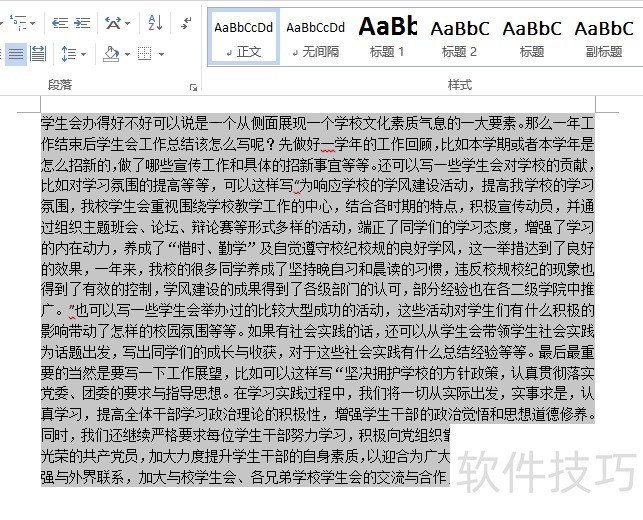Click line starting with 作结束后学生会工作总结
Viewport: 643px width, 520px height.
point(317,144)
